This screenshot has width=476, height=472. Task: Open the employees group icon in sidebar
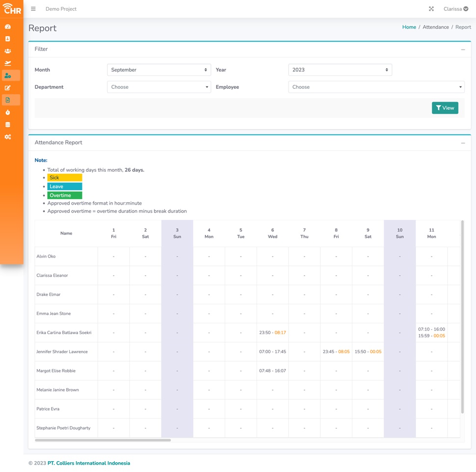(x=8, y=51)
